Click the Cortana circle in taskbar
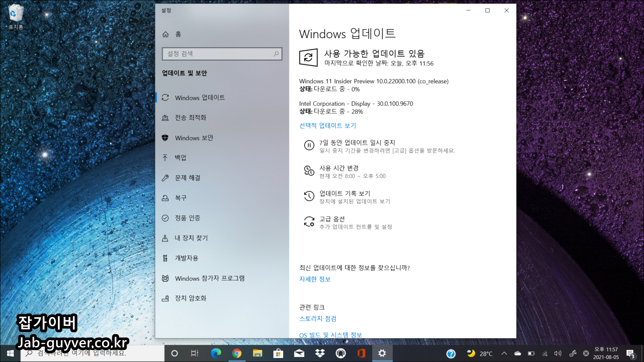 [x=175, y=353]
